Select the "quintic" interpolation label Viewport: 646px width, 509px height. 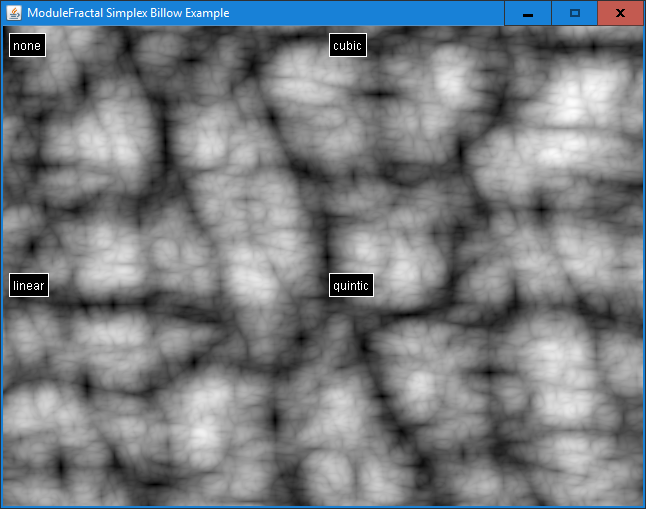351,286
